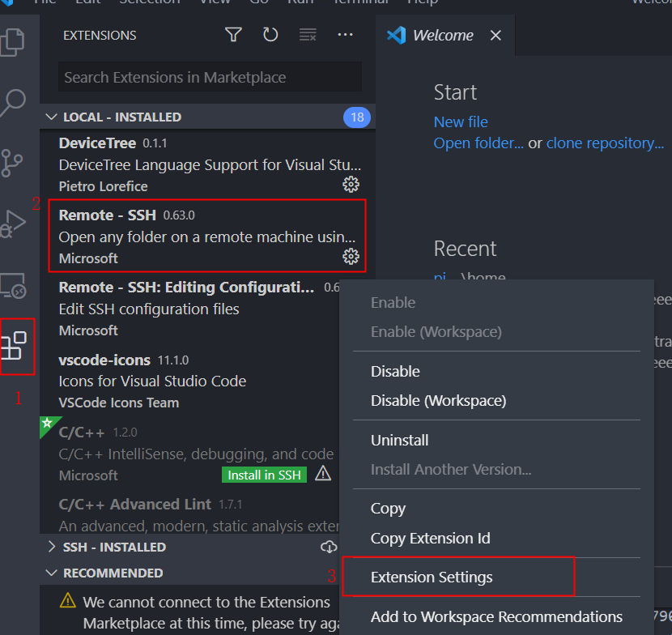Click the warning icon in Recommended section
The width and height of the screenshot is (672, 635).
click(68, 600)
